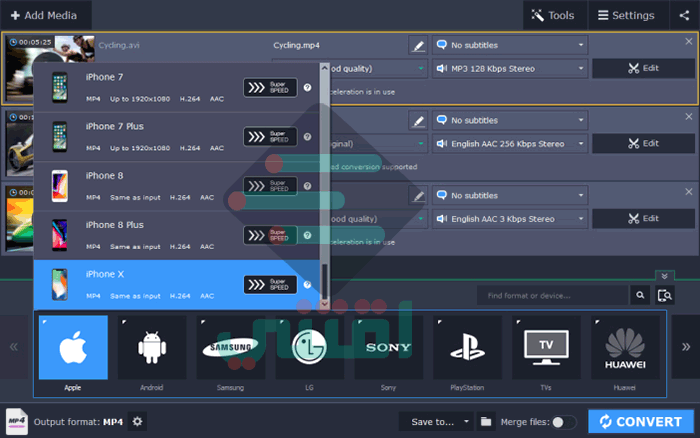Click Edit button for Cycling.mp4
This screenshot has width=700, height=438.
pyautogui.click(x=643, y=68)
